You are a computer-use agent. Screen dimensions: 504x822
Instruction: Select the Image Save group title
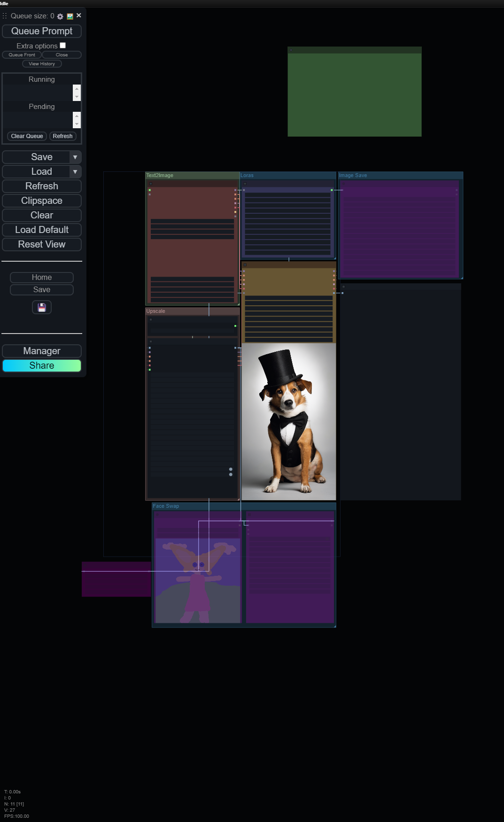point(353,175)
